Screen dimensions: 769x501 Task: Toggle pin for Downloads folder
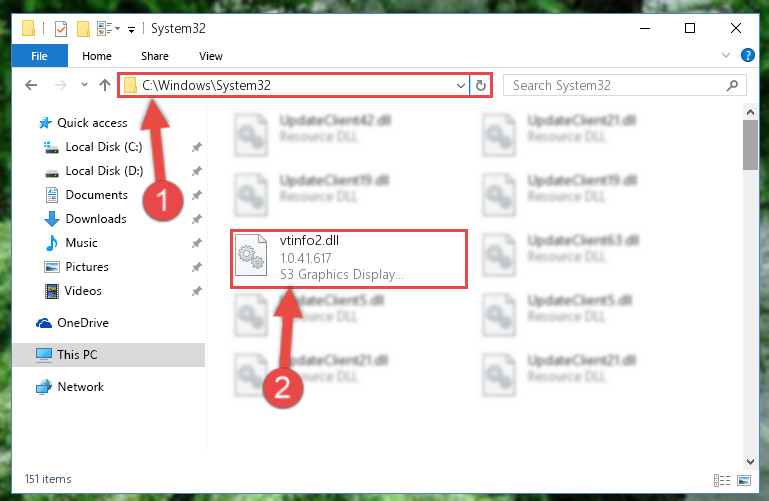point(197,219)
